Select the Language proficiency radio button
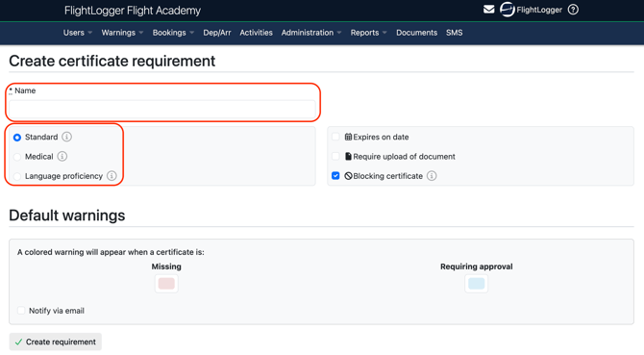644x355 pixels. coord(17,176)
